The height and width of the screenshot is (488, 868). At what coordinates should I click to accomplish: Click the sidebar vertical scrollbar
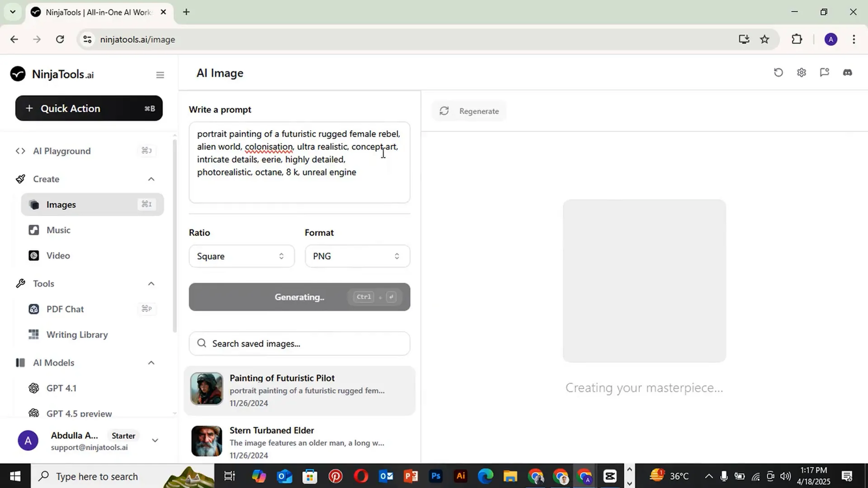point(175,236)
